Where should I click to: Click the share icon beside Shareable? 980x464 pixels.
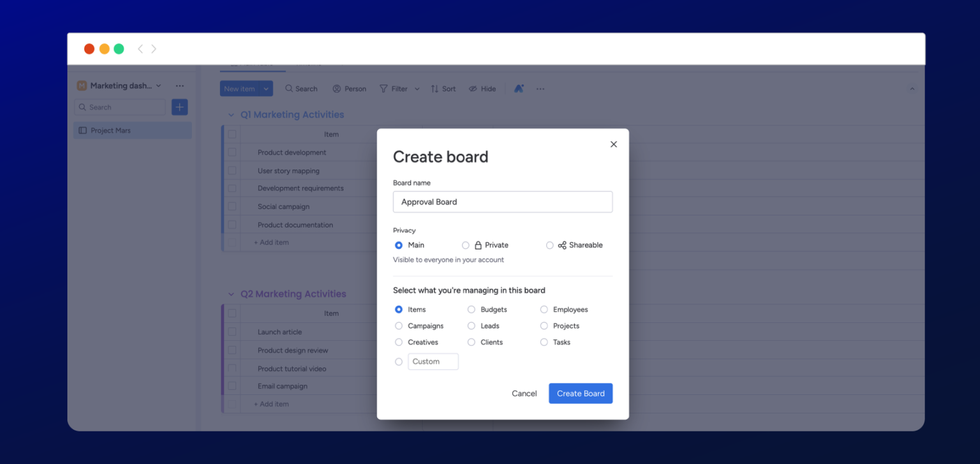(562, 245)
